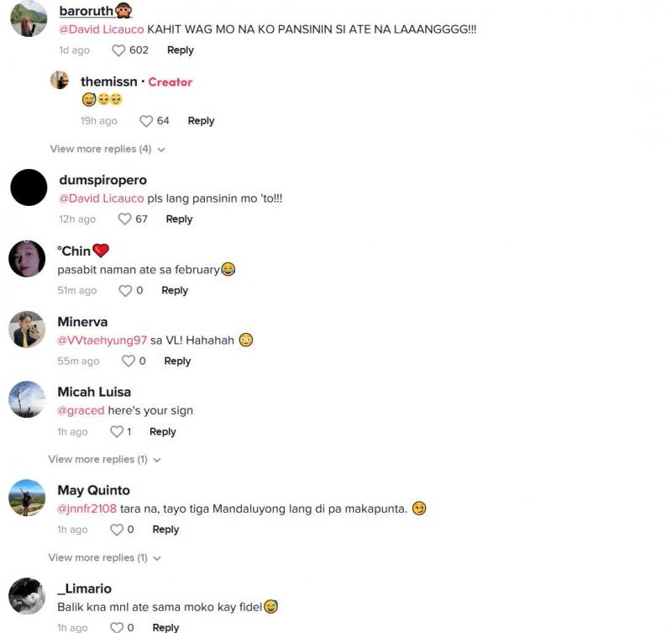Reply to Chin's february comment
The image size is (672, 633).
[175, 291]
